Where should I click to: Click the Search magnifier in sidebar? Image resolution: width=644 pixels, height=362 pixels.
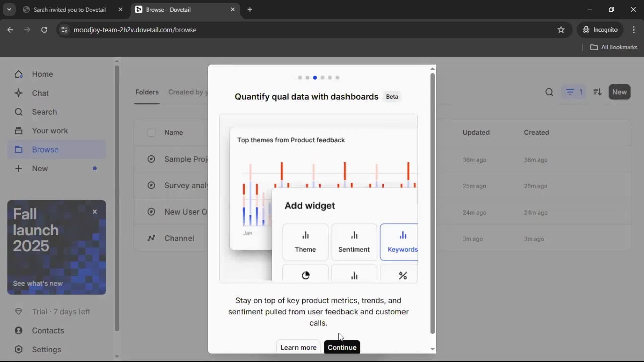(x=19, y=112)
